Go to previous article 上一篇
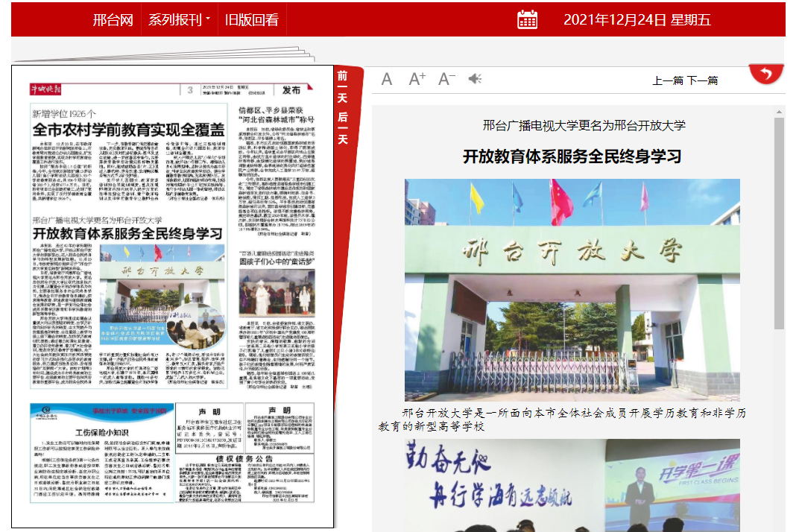 coord(668,80)
